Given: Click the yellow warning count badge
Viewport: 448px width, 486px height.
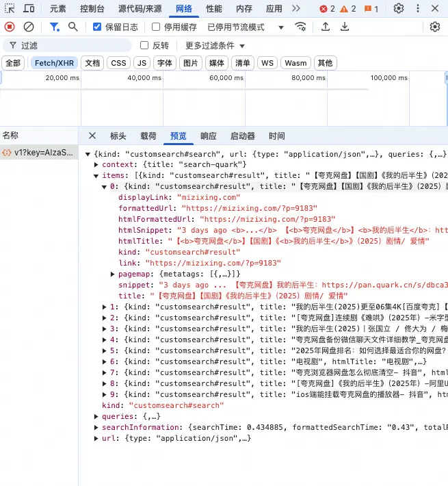Looking at the screenshot, I should click(348, 9).
